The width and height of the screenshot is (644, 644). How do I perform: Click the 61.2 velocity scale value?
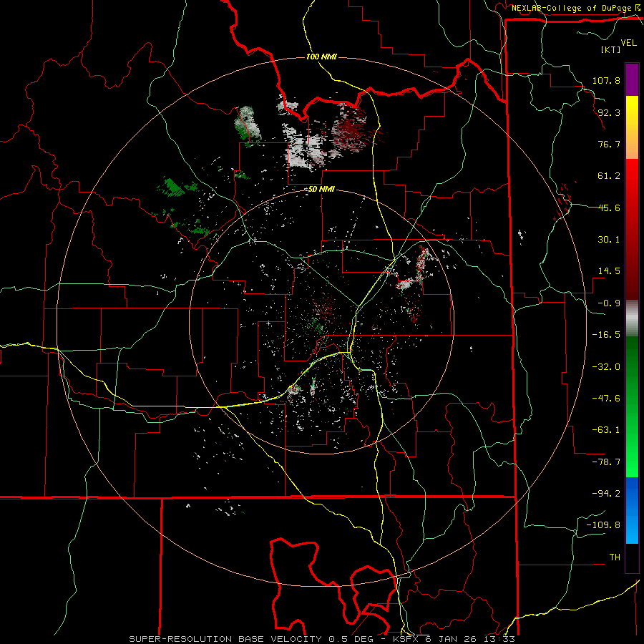tap(609, 176)
